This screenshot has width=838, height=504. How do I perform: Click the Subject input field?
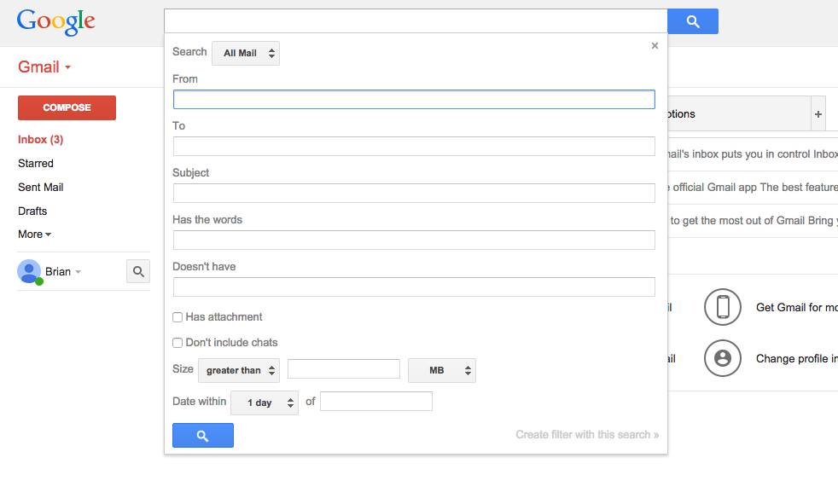point(414,194)
